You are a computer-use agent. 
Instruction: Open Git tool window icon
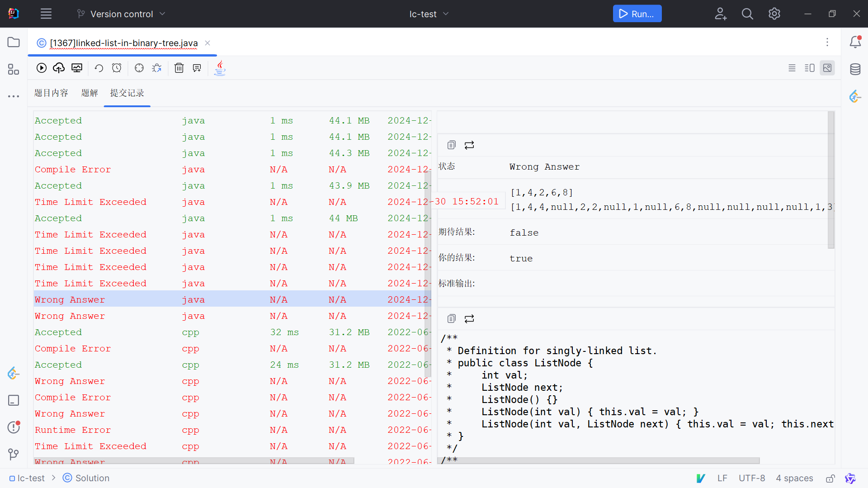tap(14, 454)
